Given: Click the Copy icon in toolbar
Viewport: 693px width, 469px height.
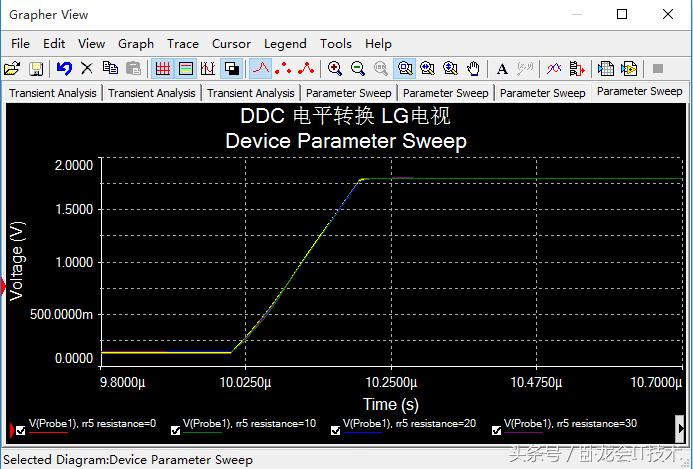Looking at the screenshot, I should point(110,69).
